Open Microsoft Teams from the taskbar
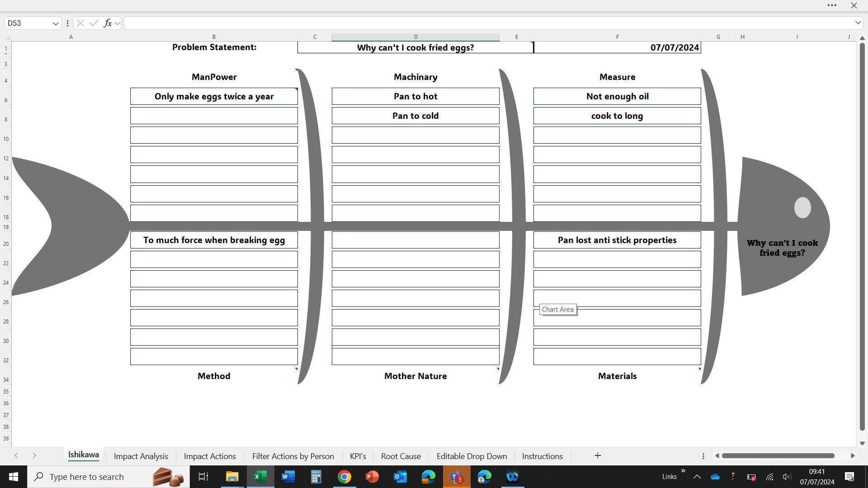This screenshot has width=868, height=488. coord(457,477)
